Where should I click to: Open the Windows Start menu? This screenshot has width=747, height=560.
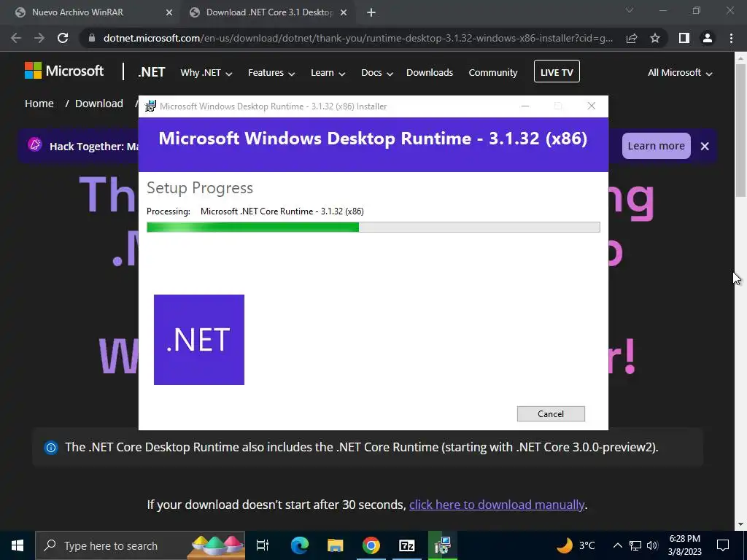[18, 545]
